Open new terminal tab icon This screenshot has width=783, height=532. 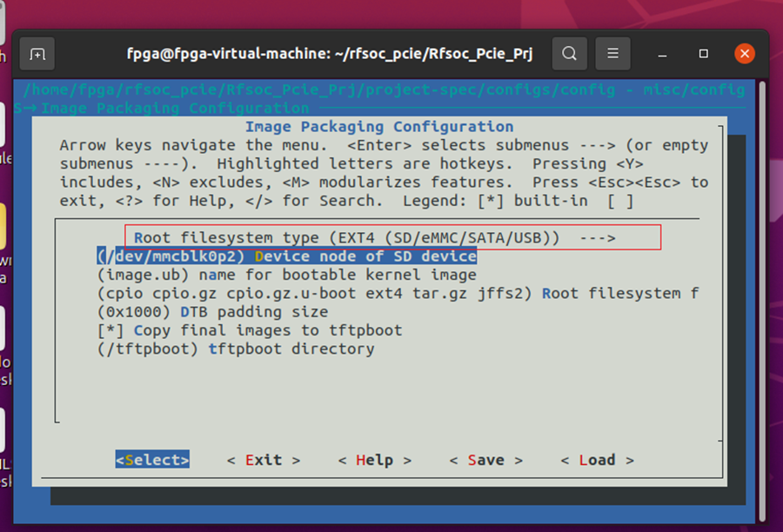pos(37,53)
